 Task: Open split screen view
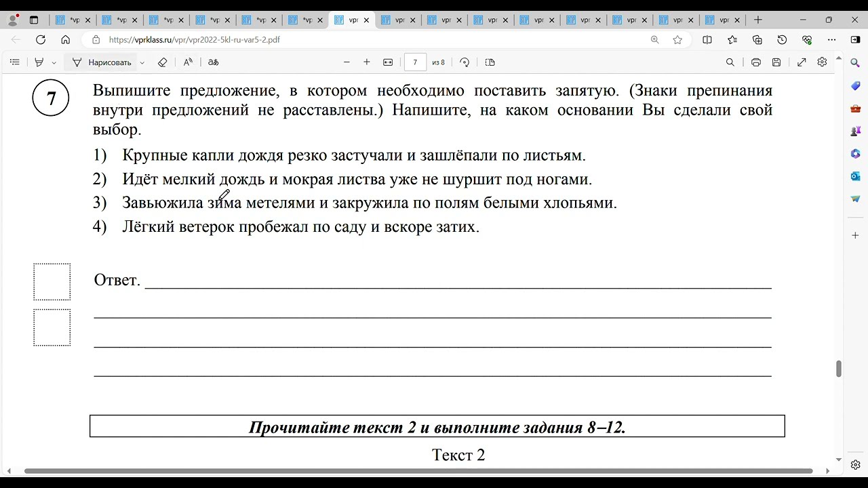coord(707,40)
